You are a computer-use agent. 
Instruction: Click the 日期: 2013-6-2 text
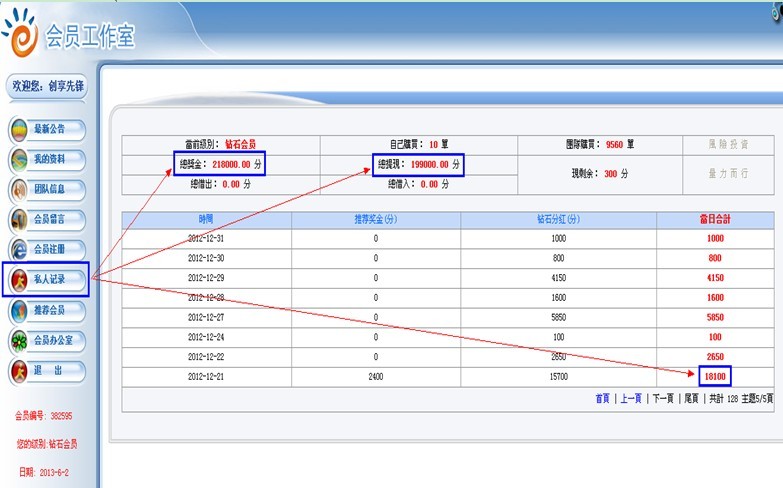tap(44, 472)
